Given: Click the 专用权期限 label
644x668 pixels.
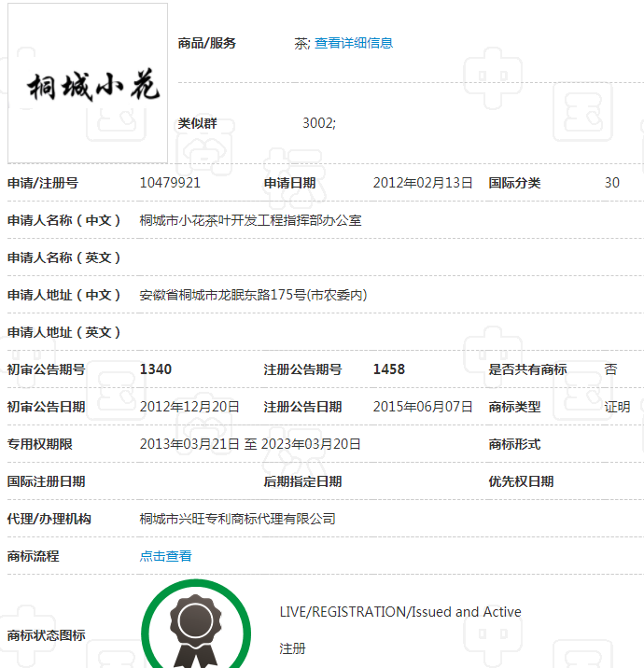Looking at the screenshot, I should pyautogui.click(x=39, y=444).
